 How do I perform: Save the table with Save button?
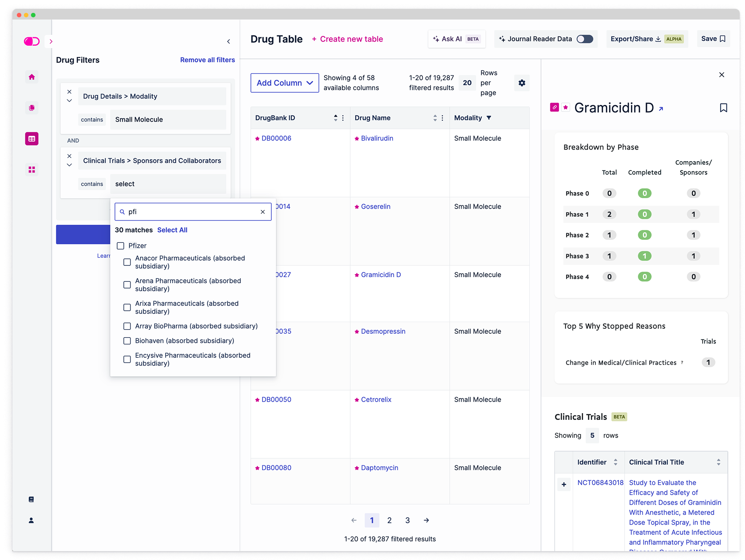pos(713,39)
